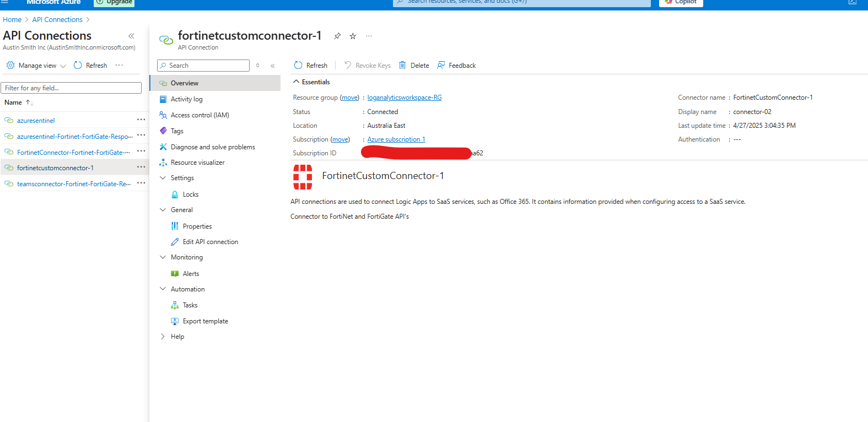Go to Home breadcrumb
This screenshot has height=422, width=868.
pos(12,19)
